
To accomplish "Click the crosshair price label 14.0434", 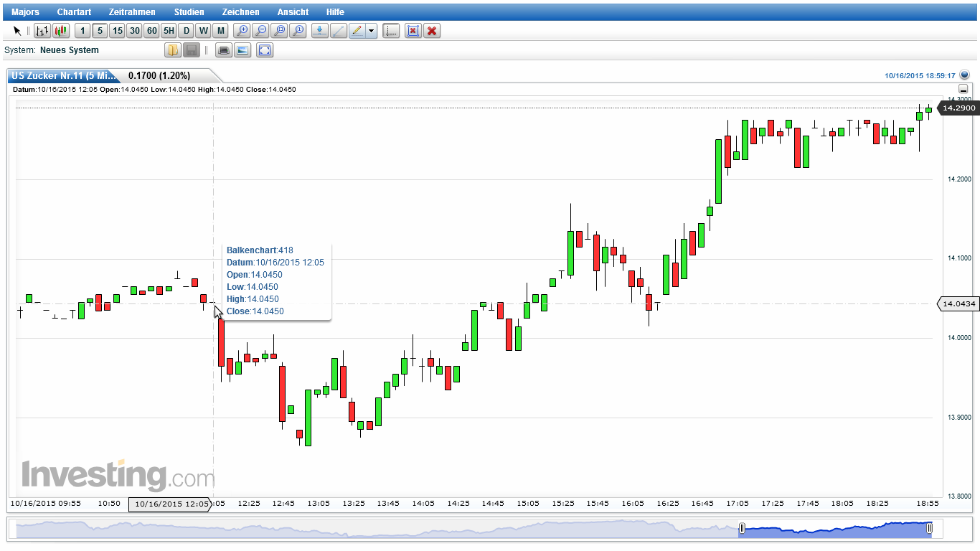I will point(958,304).
